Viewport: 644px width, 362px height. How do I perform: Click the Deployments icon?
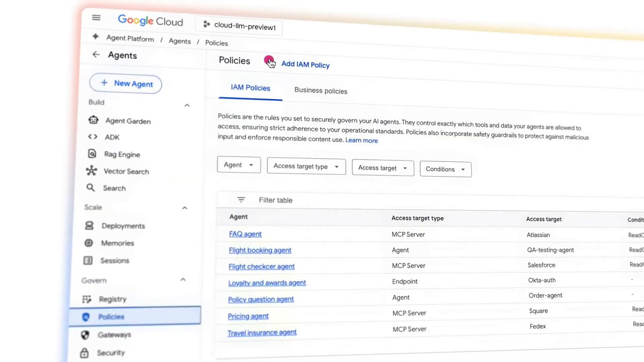point(89,226)
